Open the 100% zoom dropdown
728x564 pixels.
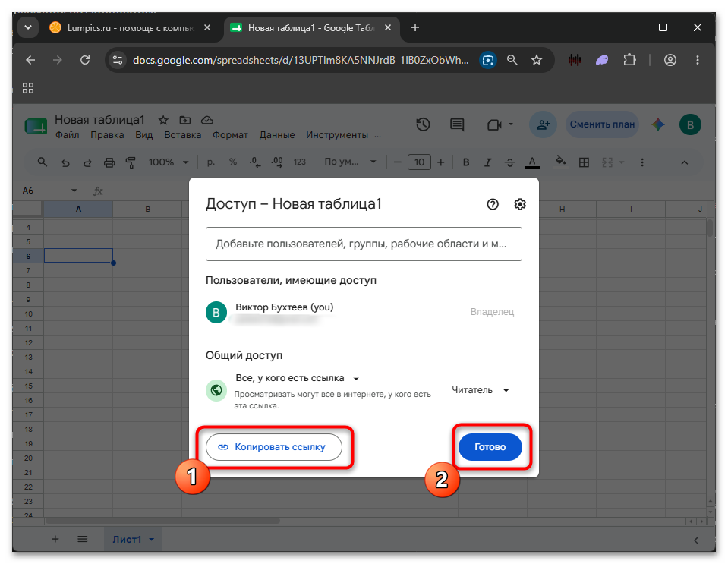168,162
